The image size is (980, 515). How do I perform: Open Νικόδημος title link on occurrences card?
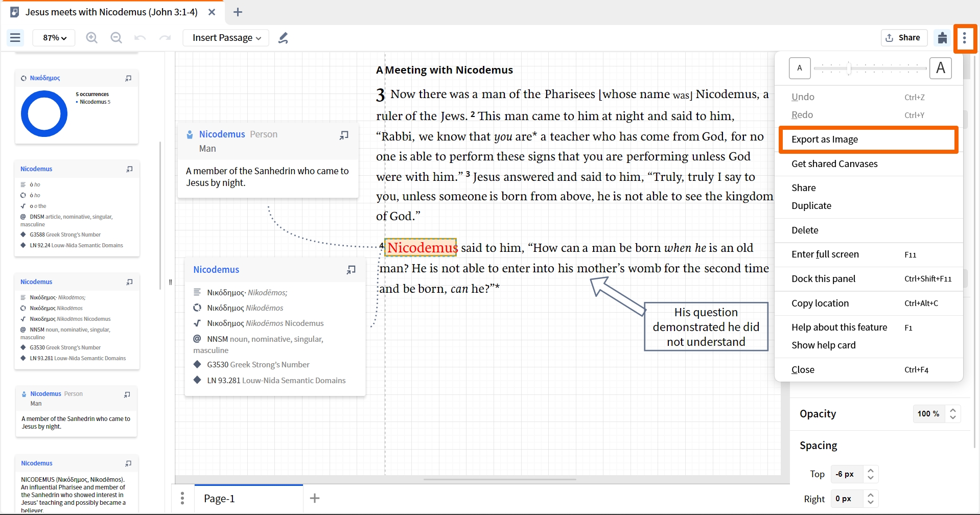(x=45, y=78)
